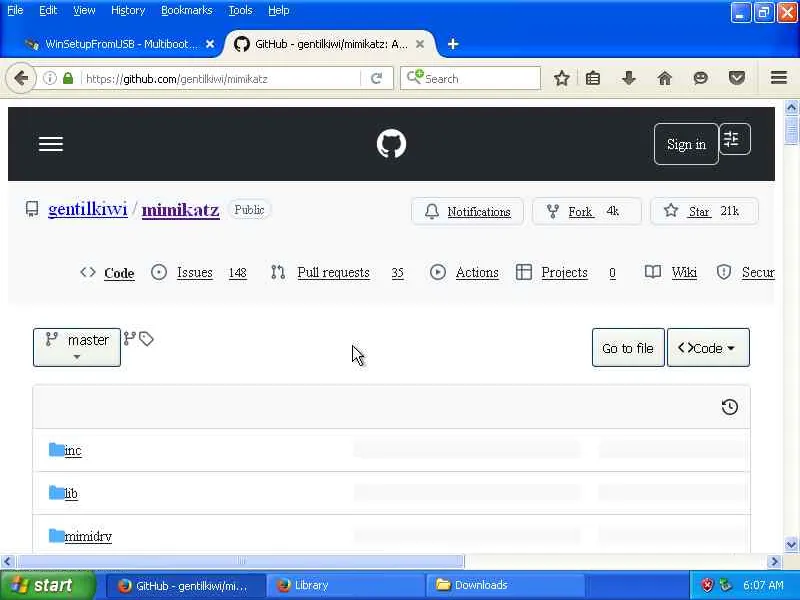800x600 pixels.
Task: Open the File menu
Action: click(15, 10)
